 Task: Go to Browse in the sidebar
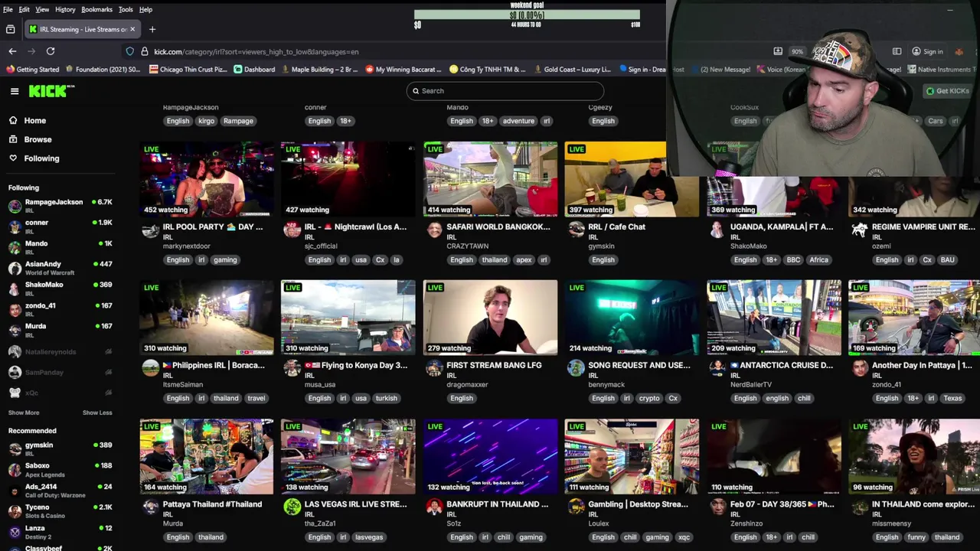coord(38,139)
